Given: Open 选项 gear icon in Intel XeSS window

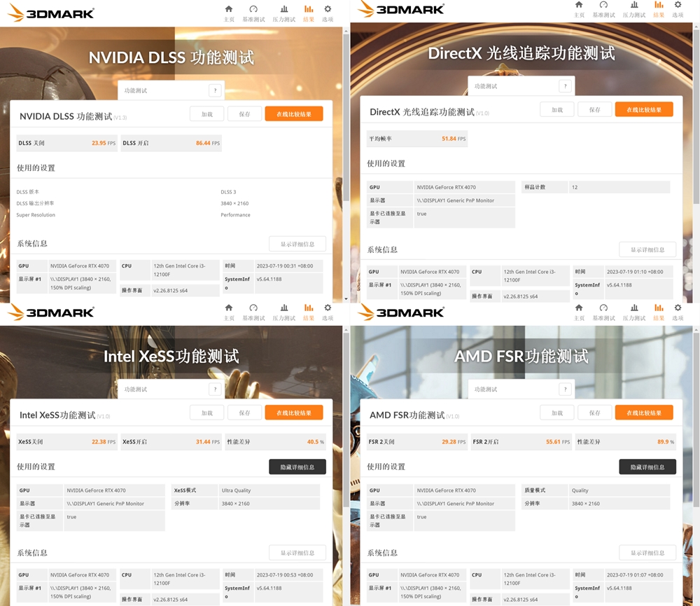Looking at the screenshot, I should point(328,308).
